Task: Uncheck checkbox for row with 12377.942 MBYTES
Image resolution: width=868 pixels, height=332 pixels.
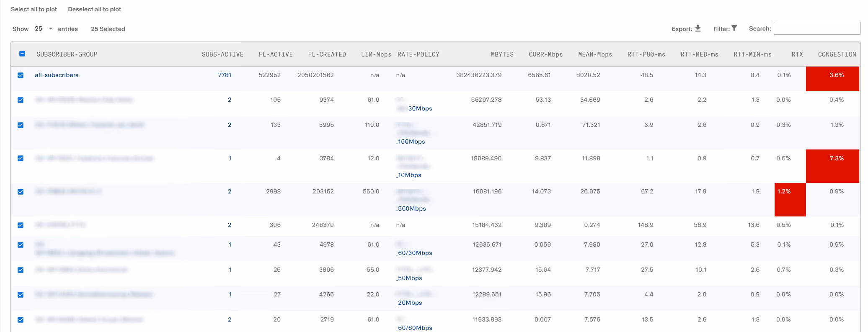Action: point(21,270)
